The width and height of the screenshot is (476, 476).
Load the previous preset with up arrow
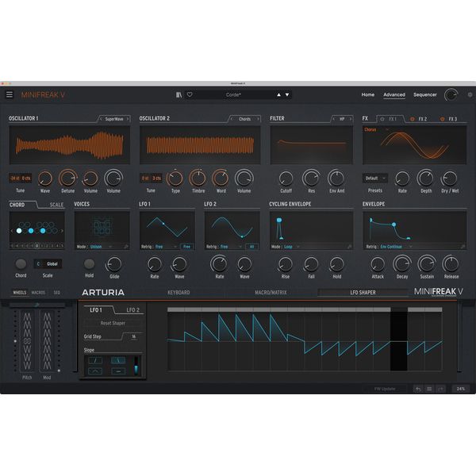pos(278,94)
